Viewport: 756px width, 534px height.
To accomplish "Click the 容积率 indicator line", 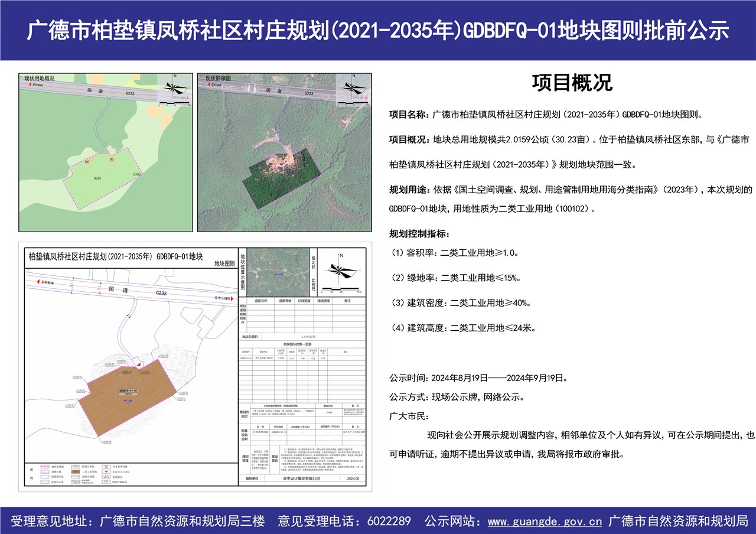I will (454, 252).
